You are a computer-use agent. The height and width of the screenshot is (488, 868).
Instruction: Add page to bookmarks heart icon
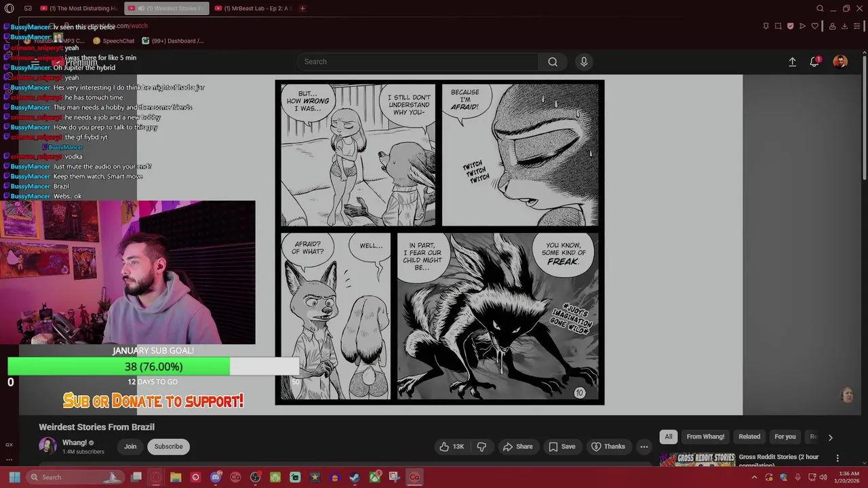[814, 26]
